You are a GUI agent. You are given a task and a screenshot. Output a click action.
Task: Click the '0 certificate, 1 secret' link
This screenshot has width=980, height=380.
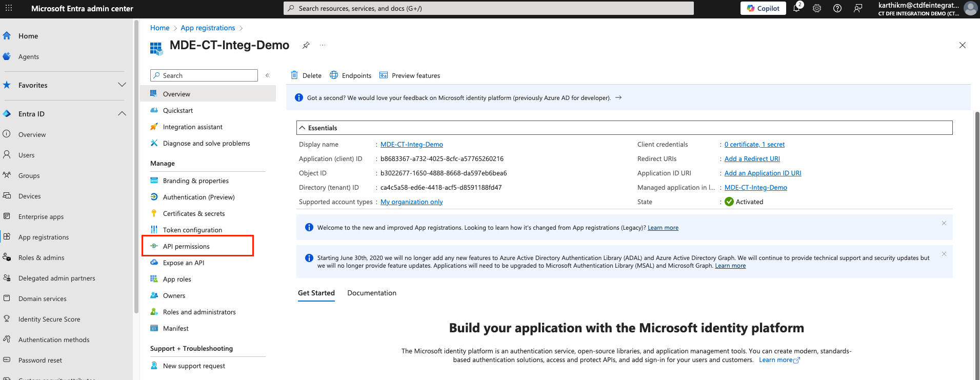point(754,145)
